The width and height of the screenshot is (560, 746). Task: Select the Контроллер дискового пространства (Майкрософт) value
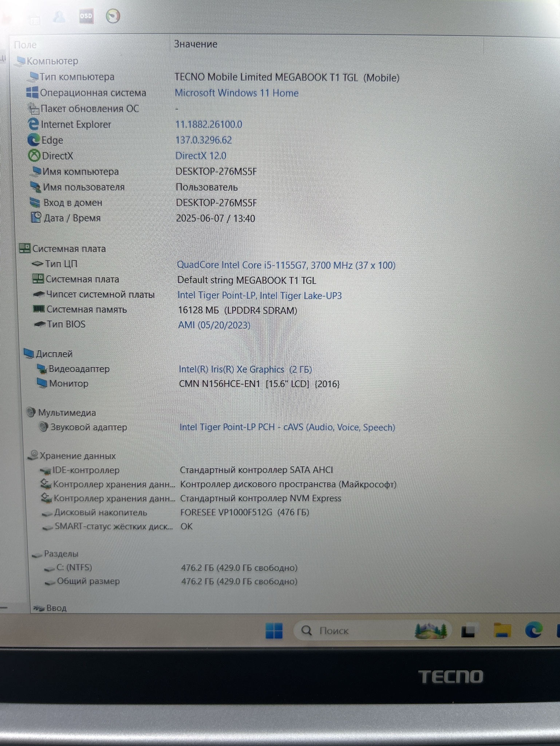(x=288, y=484)
